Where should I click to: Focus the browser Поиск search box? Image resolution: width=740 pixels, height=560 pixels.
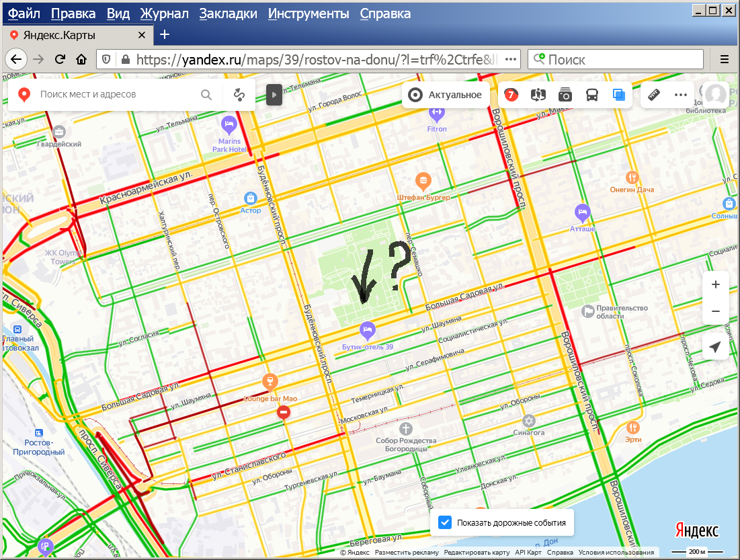click(x=616, y=59)
